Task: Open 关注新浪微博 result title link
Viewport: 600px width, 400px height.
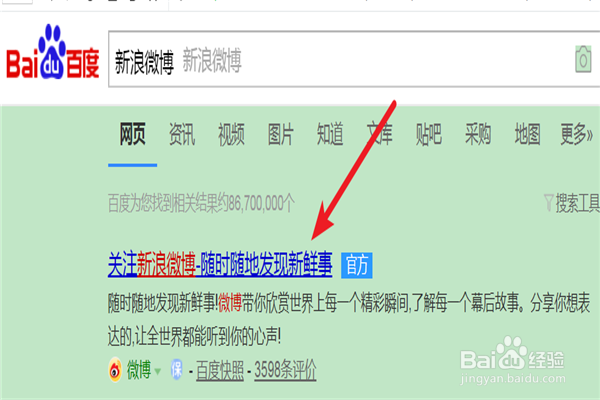Action: click(220, 264)
